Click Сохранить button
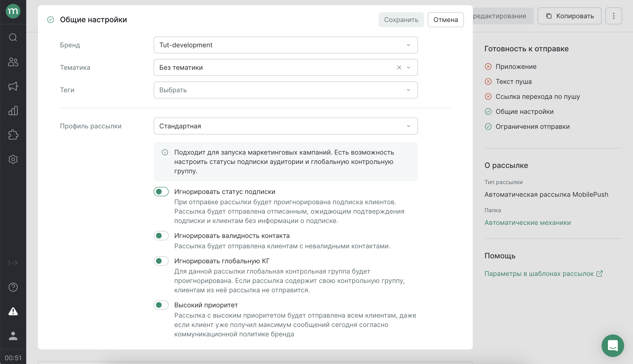Image resolution: width=633 pixels, height=364 pixels. 401,19
